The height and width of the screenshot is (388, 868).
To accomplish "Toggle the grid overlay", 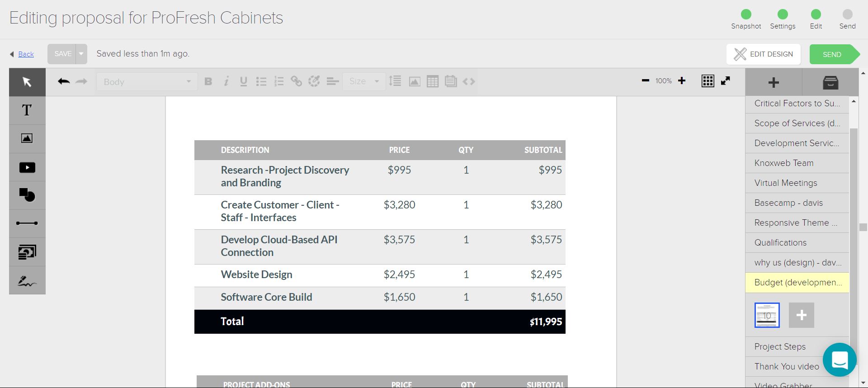I will pos(708,81).
